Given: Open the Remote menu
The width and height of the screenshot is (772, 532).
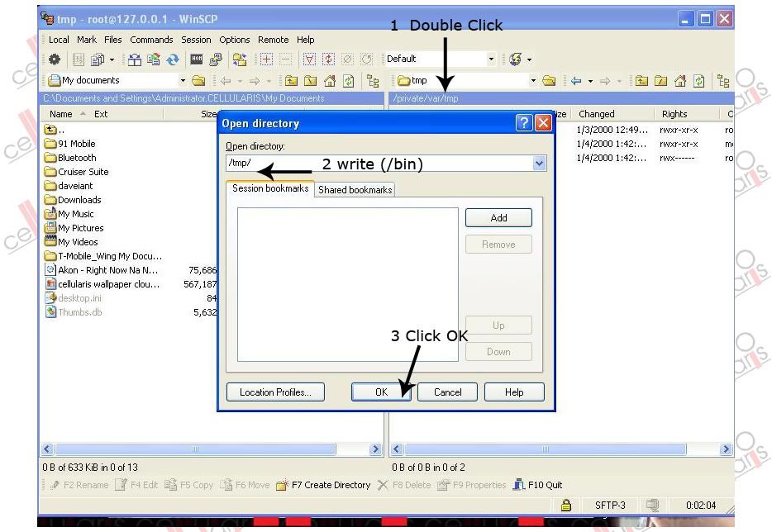Looking at the screenshot, I should point(274,40).
